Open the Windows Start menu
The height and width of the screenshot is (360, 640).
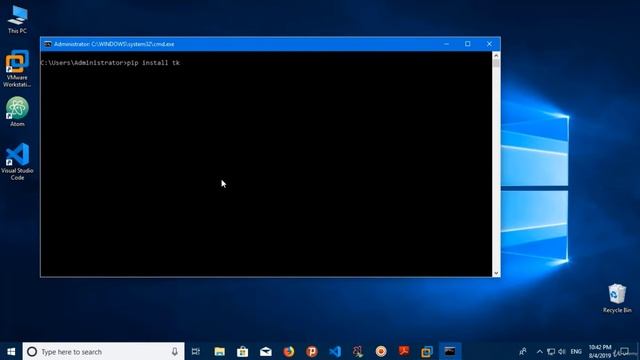11,351
